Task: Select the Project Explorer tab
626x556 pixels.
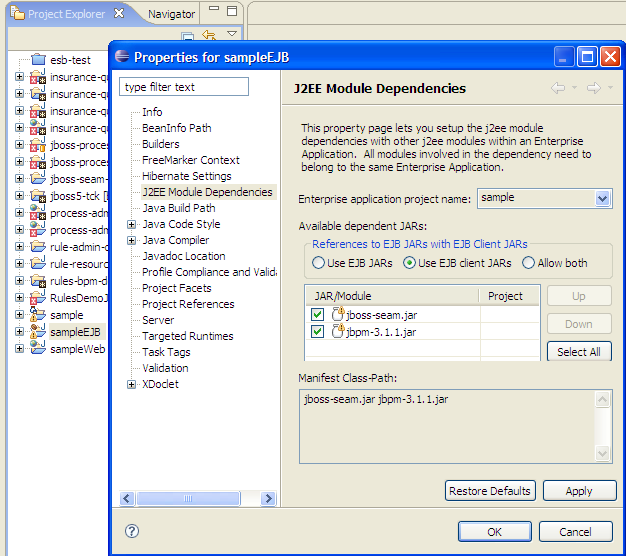Action: pyautogui.click(x=66, y=14)
